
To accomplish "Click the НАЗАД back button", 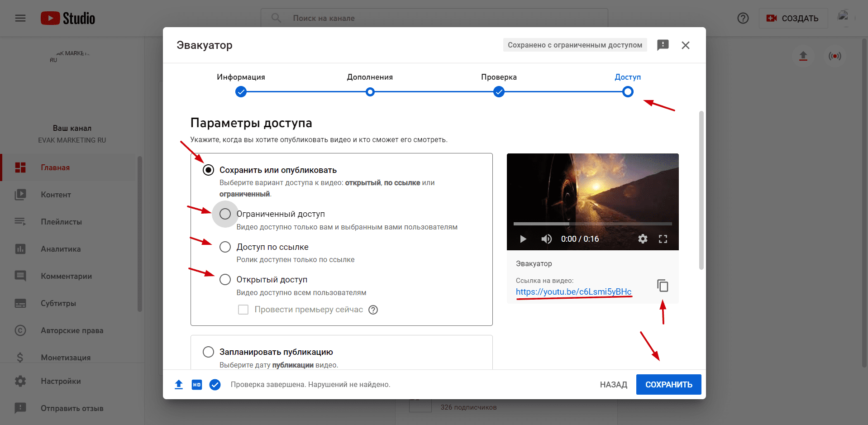I will pyautogui.click(x=613, y=385).
